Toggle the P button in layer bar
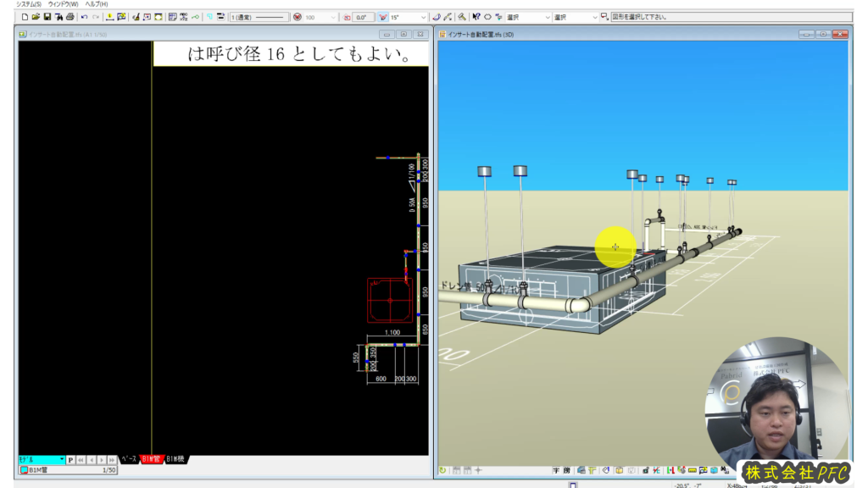The width and height of the screenshot is (868, 488). (71, 460)
